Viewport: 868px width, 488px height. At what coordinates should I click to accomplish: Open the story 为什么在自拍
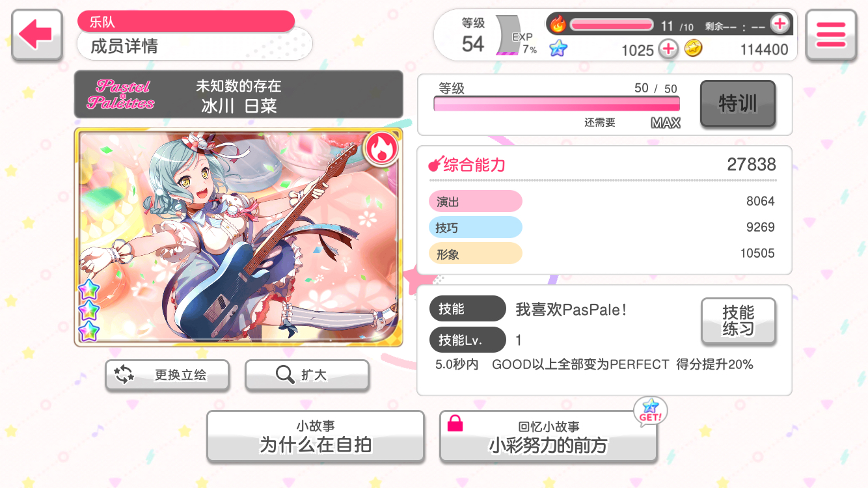(x=316, y=437)
